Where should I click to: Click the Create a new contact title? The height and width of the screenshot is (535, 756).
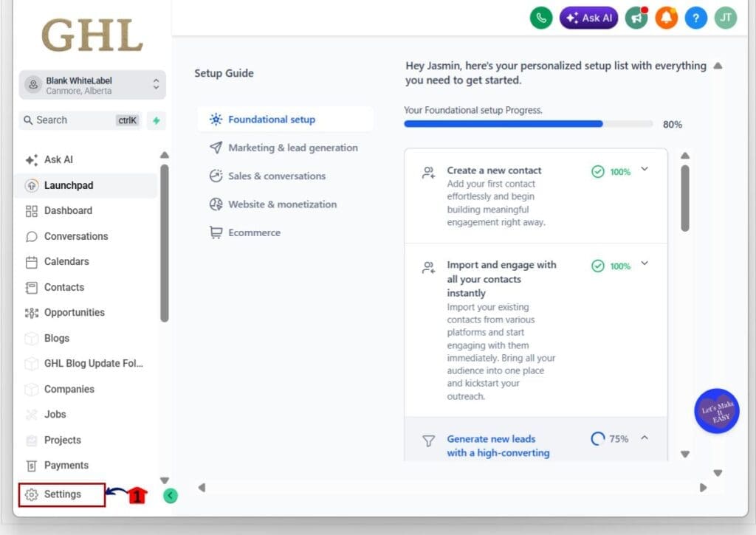coord(494,170)
